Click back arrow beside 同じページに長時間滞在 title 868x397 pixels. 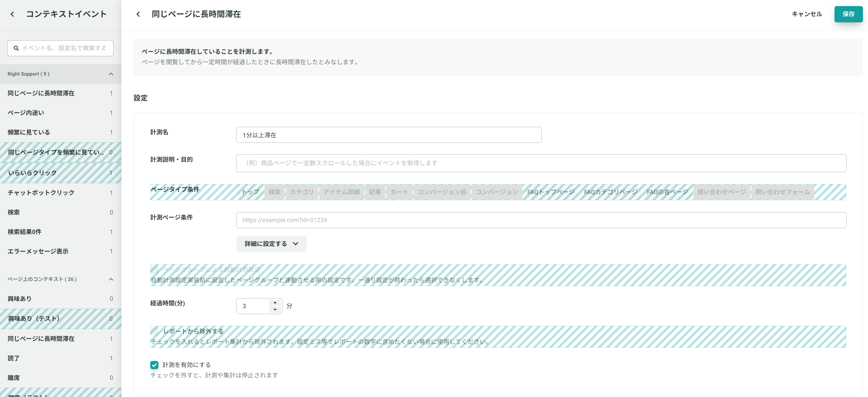coord(138,14)
